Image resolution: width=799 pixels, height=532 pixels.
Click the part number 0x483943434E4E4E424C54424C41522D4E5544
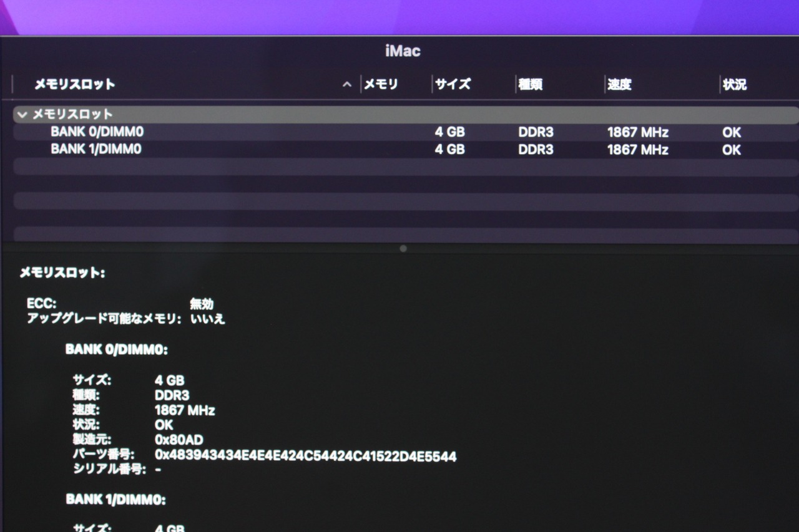(x=306, y=457)
